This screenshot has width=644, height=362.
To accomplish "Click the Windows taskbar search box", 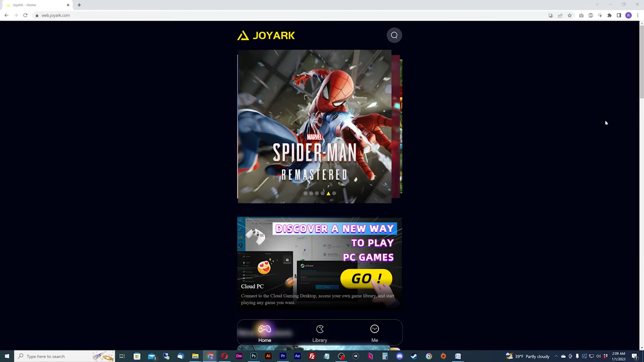I will 64,356.
